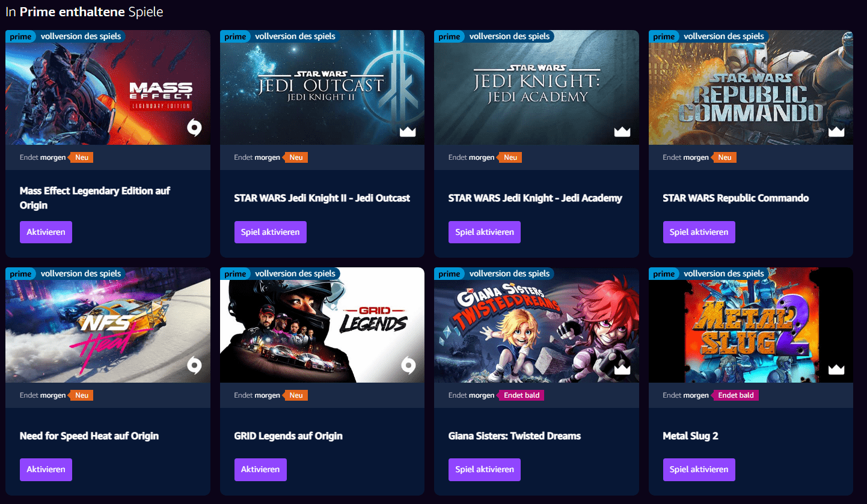Click the Neu tag on the GRID Legends card
Screen dimensions: 867x504
295,395
